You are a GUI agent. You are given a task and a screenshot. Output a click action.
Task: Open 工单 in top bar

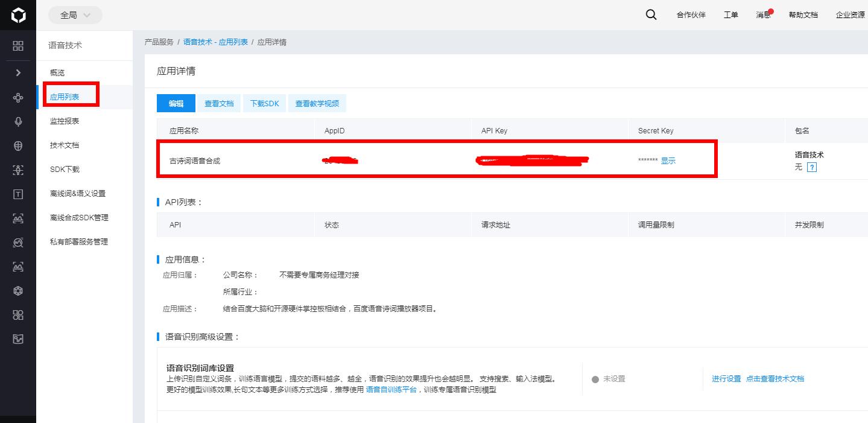pos(730,15)
